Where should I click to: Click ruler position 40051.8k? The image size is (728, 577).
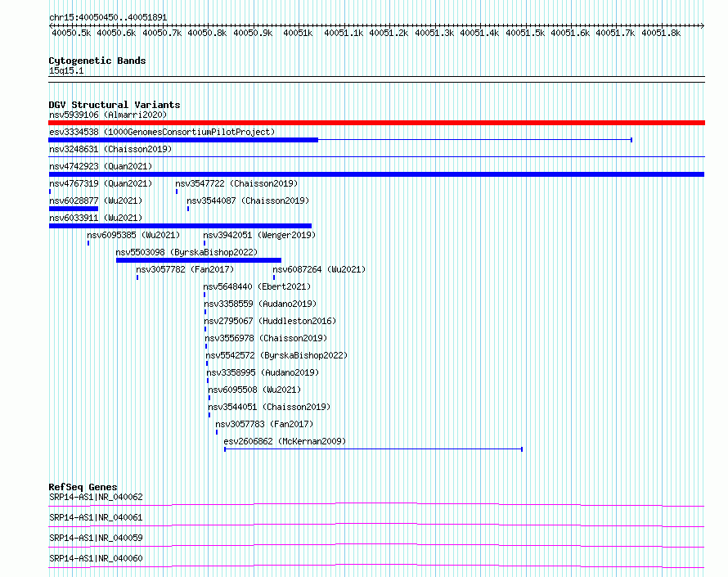661,33
